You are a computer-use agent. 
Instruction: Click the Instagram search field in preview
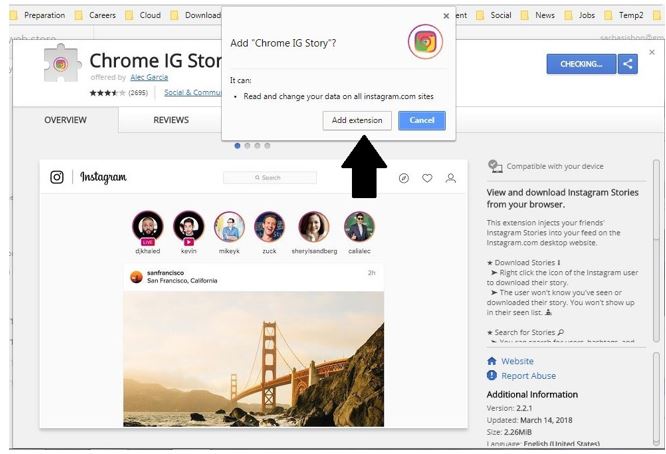pos(270,178)
